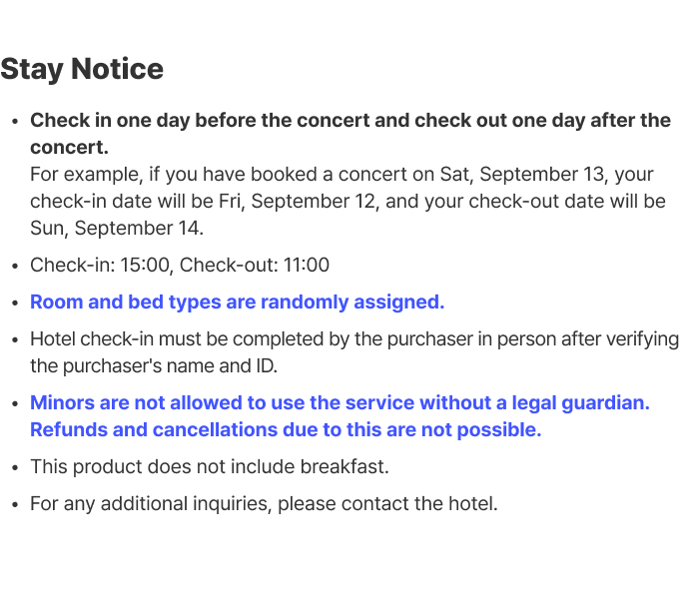
Task: Click the Check-out: 11:00 time text
Action: 254,265
